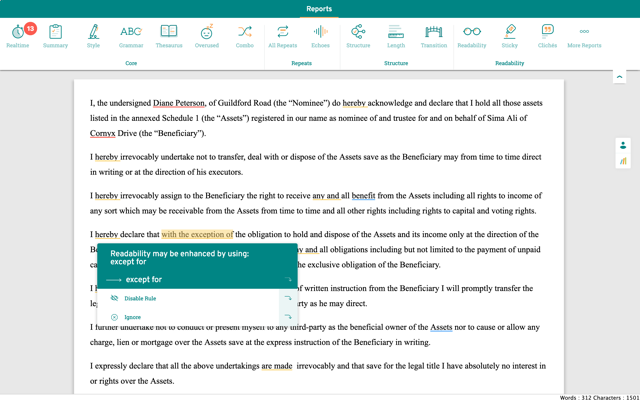Run the Transition report
This screenshot has width=640, height=400.
434,36
